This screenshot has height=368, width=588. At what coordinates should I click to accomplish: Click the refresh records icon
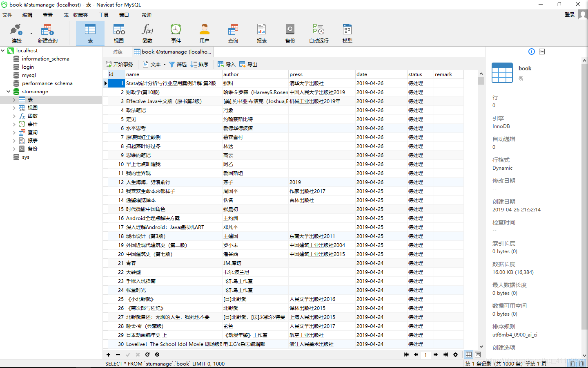147,355
